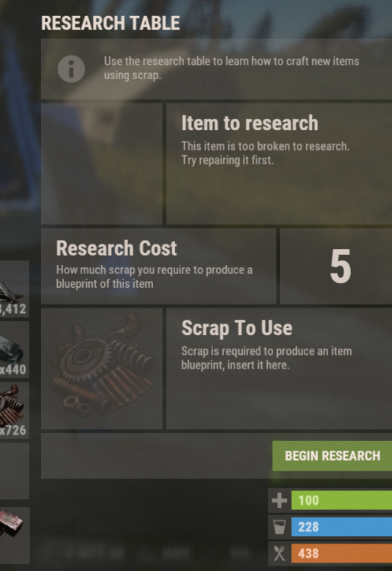Click the blue hydration bar showing 228
The height and width of the screenshot is (571, 392).
point(342,527)
